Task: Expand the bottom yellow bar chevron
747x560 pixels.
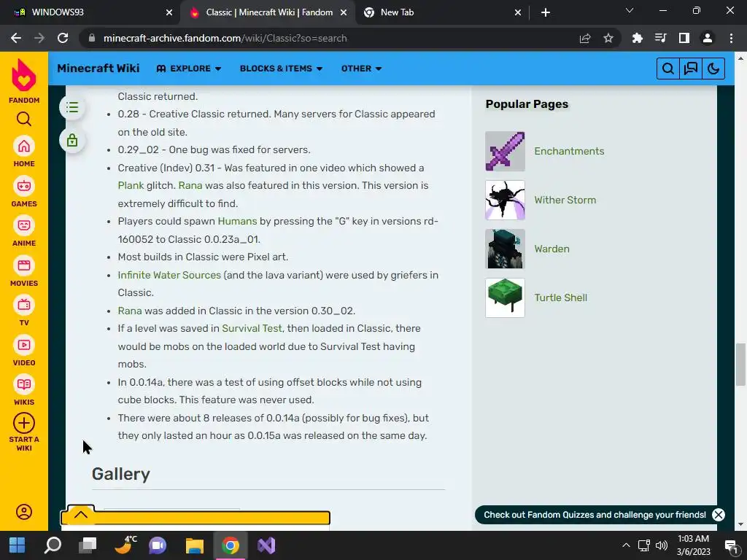Action: point(81,514)
